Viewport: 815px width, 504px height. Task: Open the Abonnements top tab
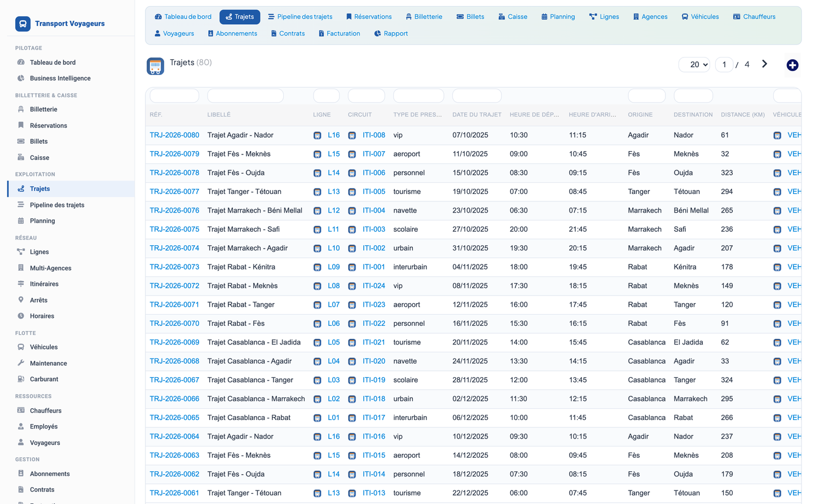click(232, 34)
